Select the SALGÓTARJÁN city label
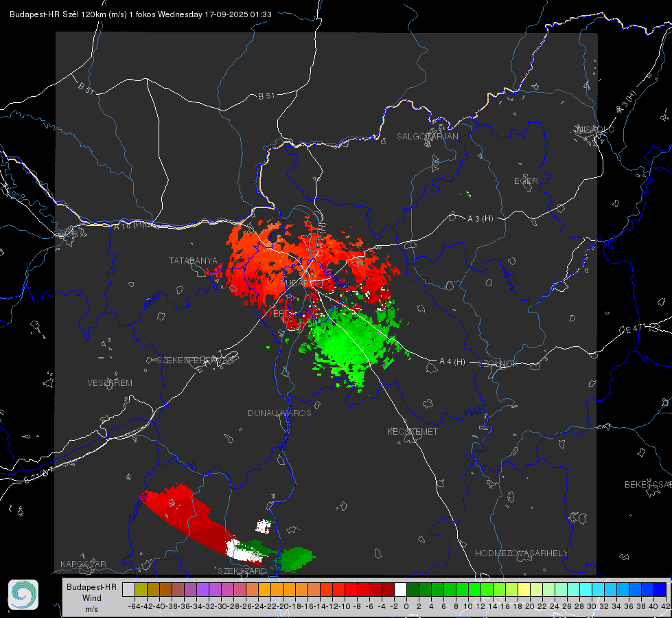 click(x=427, y=137)
